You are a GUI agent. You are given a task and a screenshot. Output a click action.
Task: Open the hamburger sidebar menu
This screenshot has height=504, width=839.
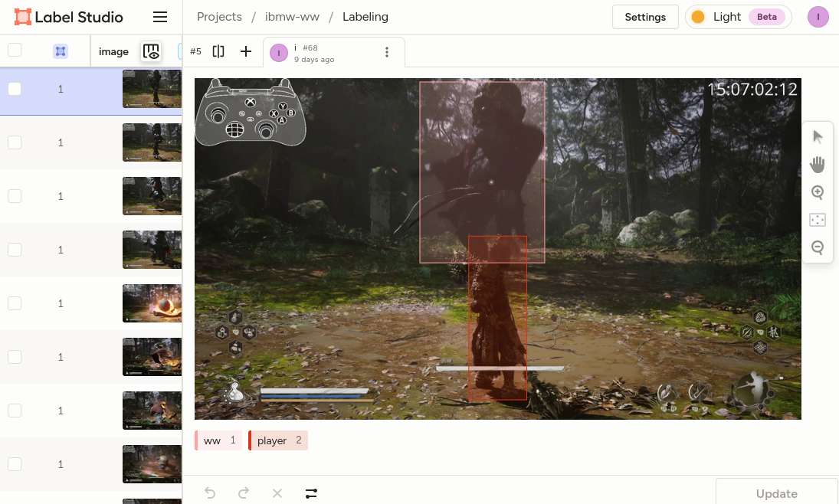point(160,17)
